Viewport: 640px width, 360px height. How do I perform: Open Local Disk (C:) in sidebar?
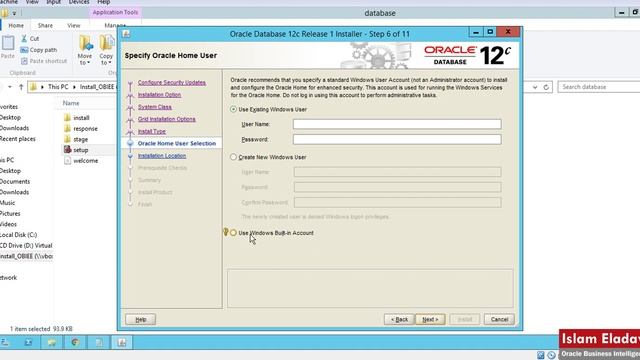[x=18, y=235]
